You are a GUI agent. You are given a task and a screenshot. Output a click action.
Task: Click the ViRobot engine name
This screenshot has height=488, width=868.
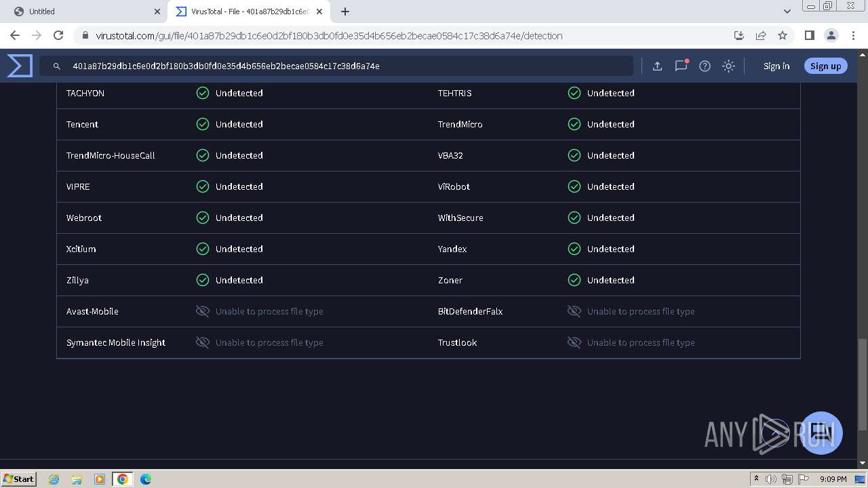454,186
